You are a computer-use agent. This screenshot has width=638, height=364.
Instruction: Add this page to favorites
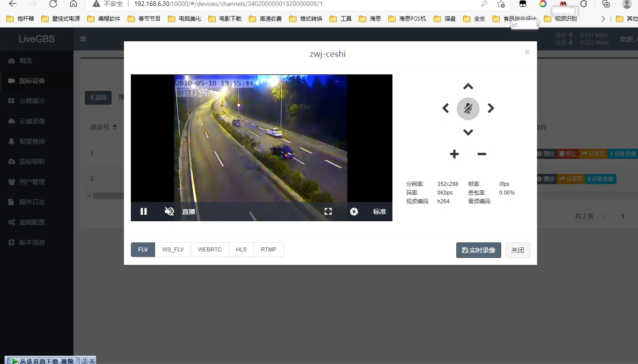[x=501, y=4]
